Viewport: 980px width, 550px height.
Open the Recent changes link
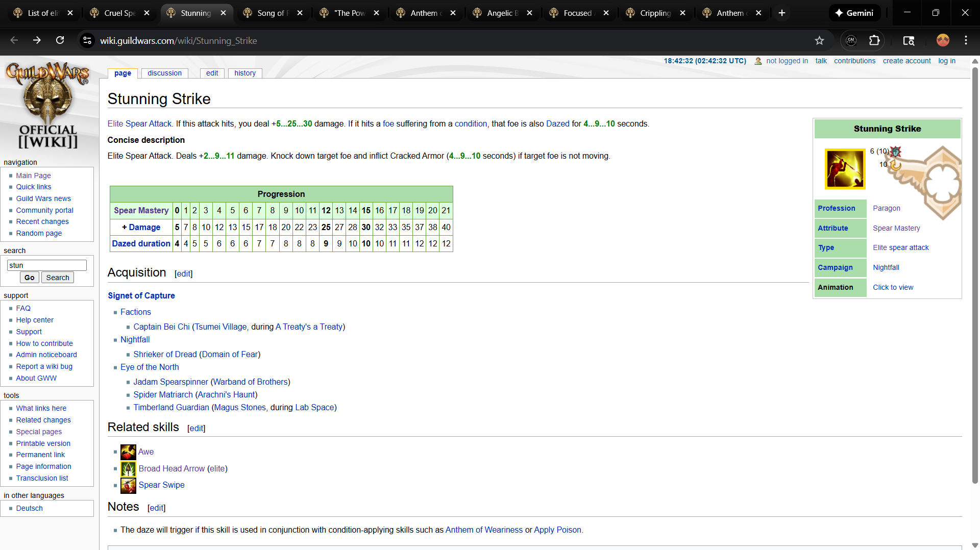point(42,221)
